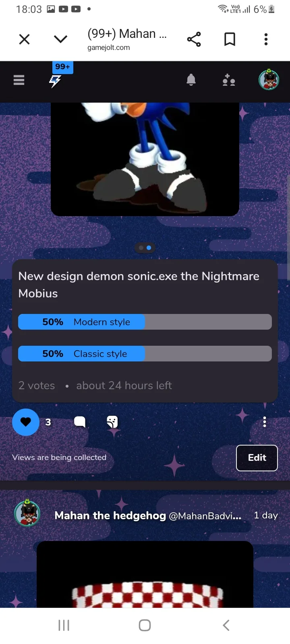Bookmark this page in the browser
The height and width of the screenshot is (644, 290).
(x=230, y=39)
